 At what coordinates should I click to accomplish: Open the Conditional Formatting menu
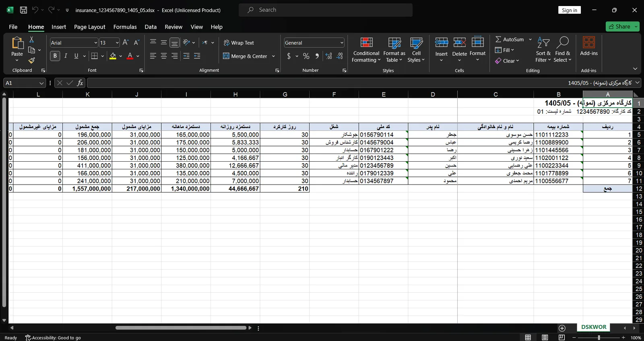[366, 49]
